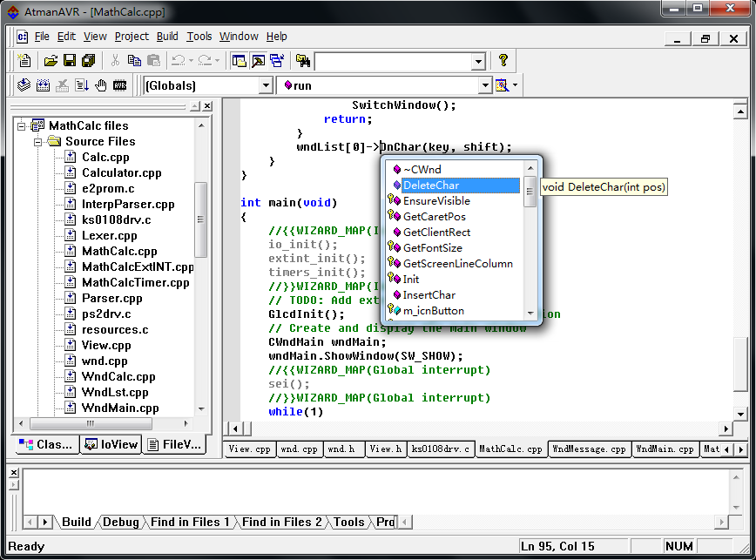Image resolution: width=756 pixels, height=560 pixels.
Task: Click the find text input field
Action: pyautogui.click(x=392, y=61)
